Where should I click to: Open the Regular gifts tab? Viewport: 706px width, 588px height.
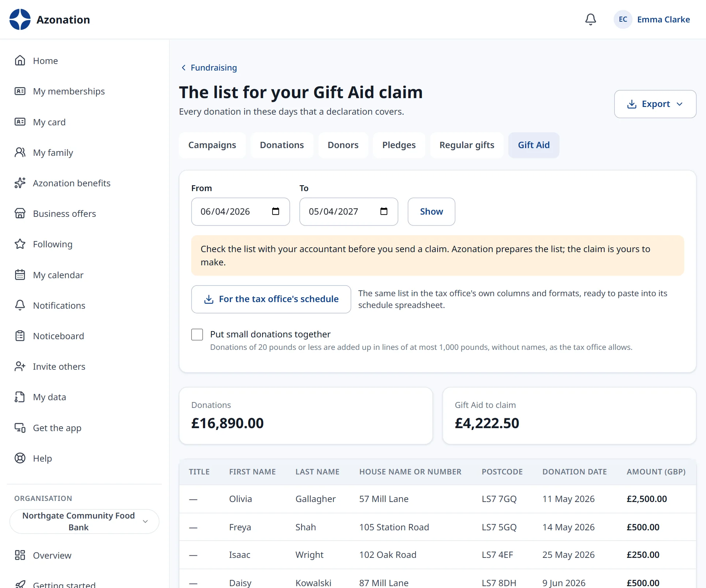467,145
